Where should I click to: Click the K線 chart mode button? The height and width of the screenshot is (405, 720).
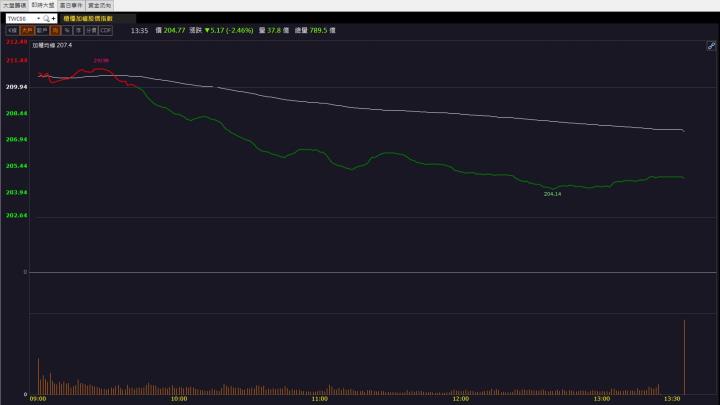12,30
